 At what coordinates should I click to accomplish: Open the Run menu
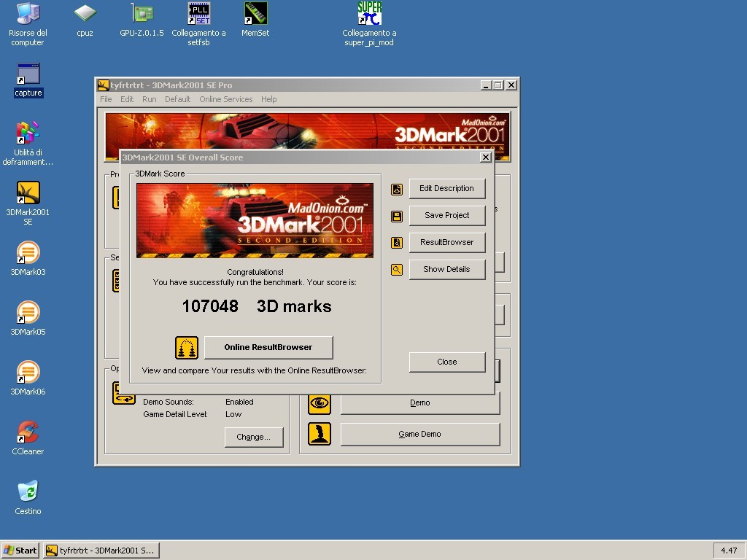tap(149, 99)
